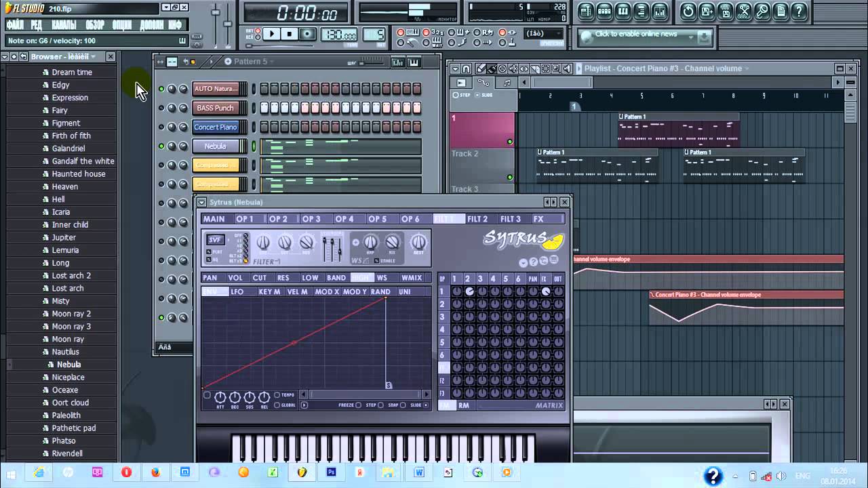Image resolution: width=868 pixels, height=488 pixels.
Task: Click the Sytrus keyboard icon below the logo
Action: pos(554,260)
